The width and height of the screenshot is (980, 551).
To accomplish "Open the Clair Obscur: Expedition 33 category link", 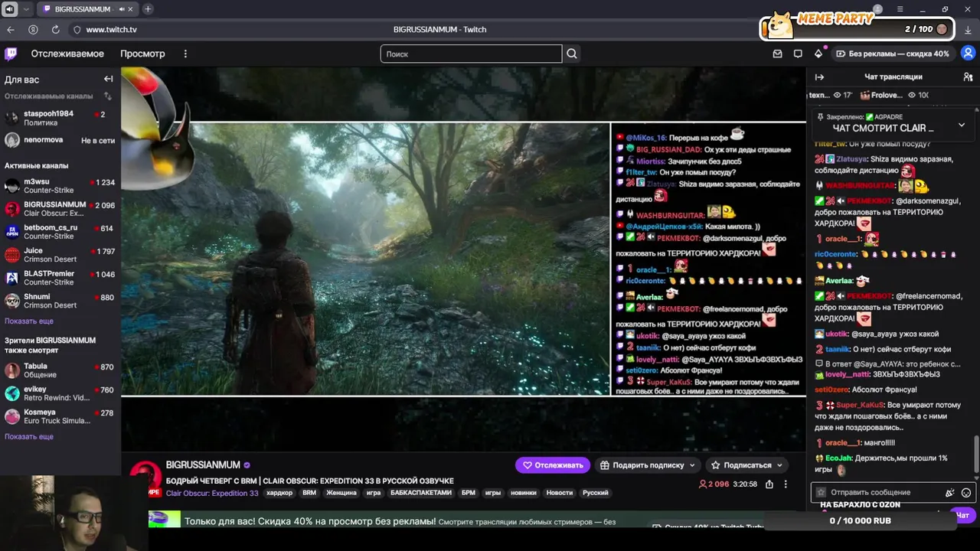I will coord(212,493).
